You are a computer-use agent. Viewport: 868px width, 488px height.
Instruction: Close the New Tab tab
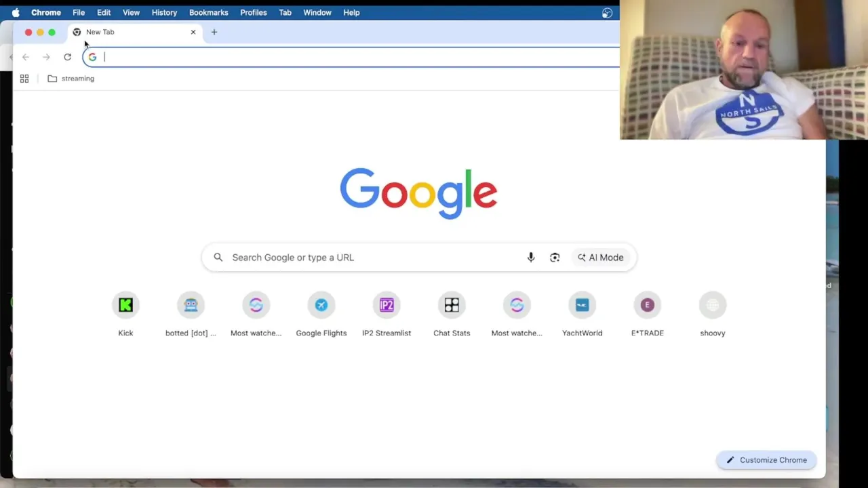(x=193, y=32)
